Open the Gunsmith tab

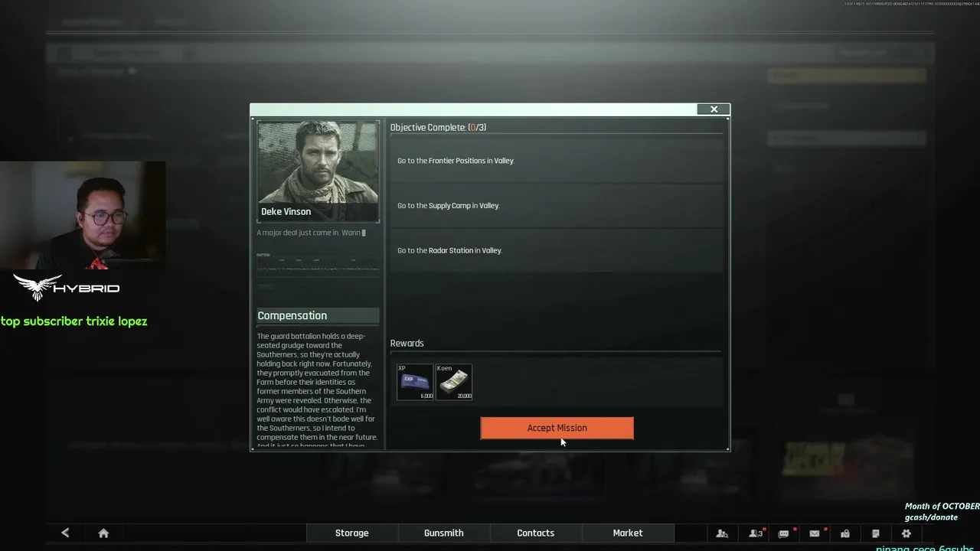click(444, 533)
